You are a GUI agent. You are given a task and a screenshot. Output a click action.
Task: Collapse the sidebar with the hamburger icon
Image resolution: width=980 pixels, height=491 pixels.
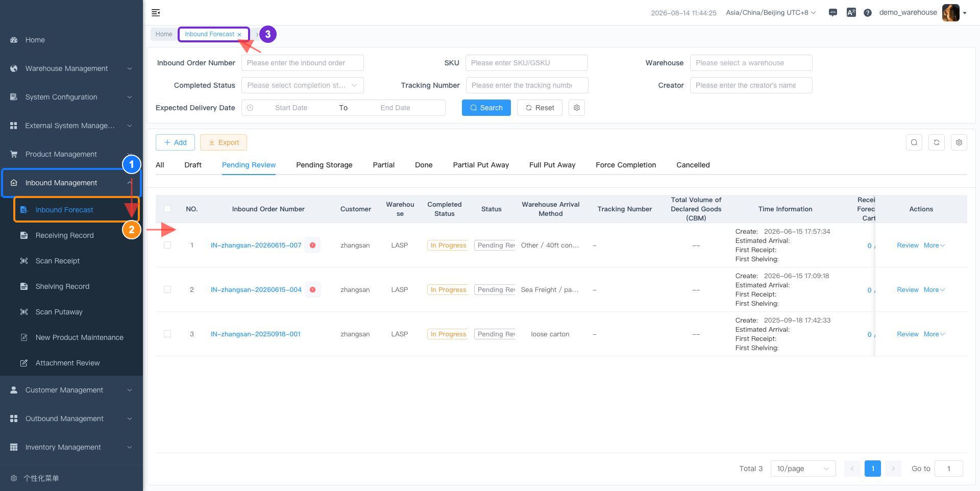tap(156, 13)
